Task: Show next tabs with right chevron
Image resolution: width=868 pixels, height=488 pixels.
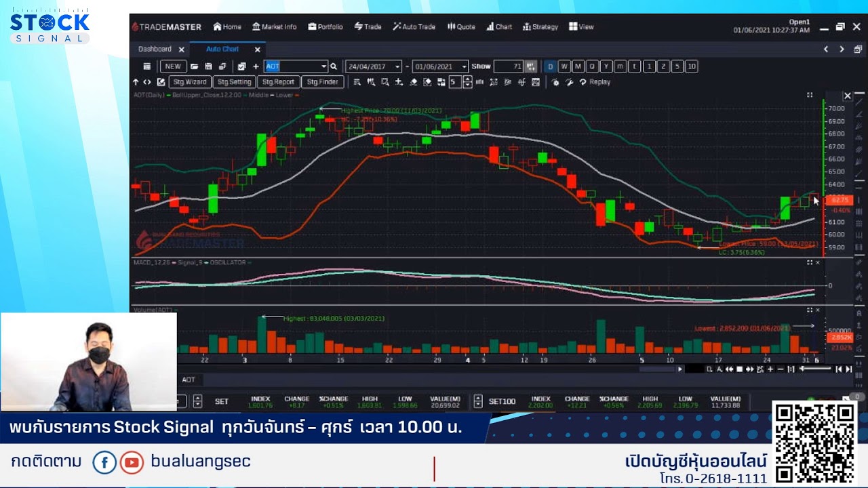Action: [842, 49]
